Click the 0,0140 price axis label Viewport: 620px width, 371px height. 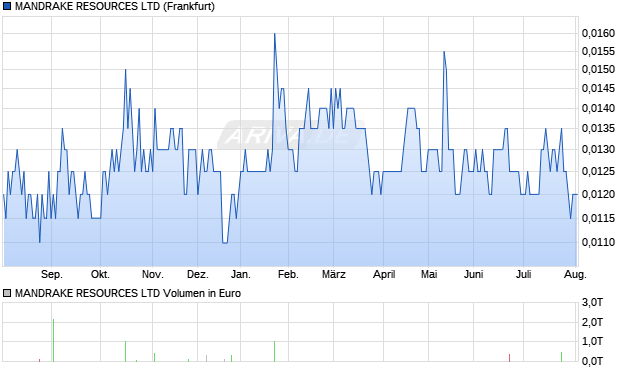coord(598,108)
